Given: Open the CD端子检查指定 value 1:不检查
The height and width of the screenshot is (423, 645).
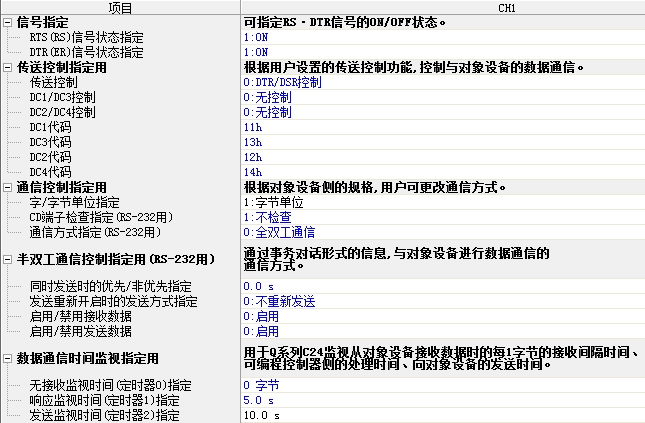Looking at the screenshot, I should (267, 217).
